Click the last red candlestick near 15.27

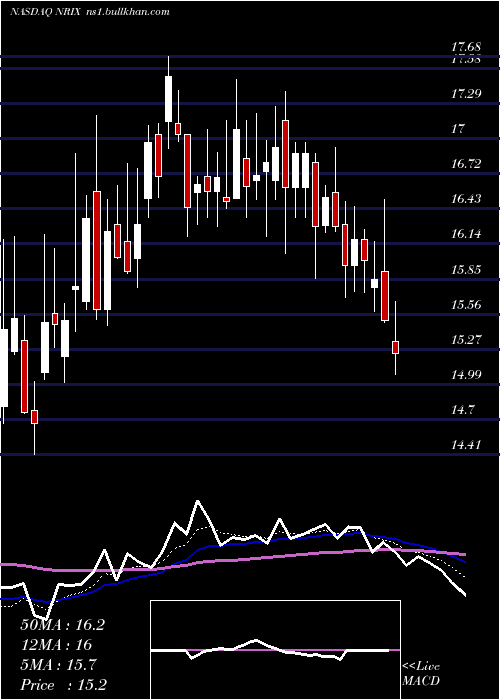click(395, 347)
